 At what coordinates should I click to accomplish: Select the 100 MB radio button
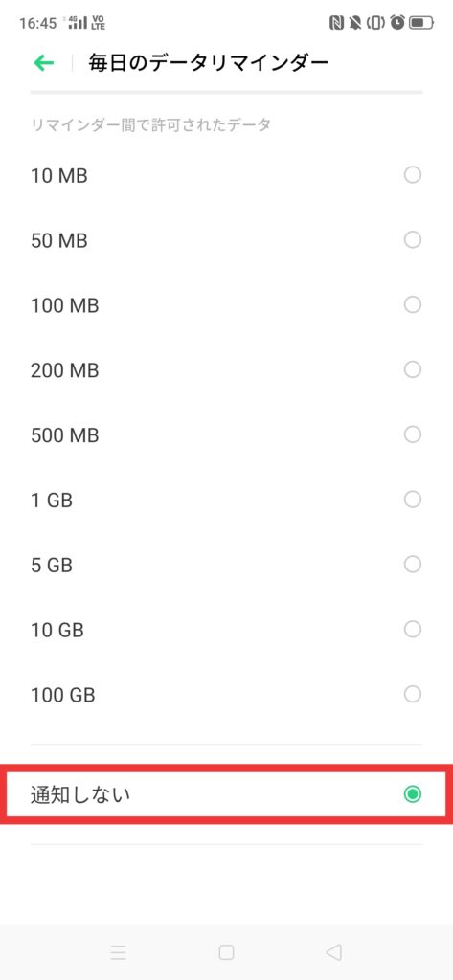(413, 305)
